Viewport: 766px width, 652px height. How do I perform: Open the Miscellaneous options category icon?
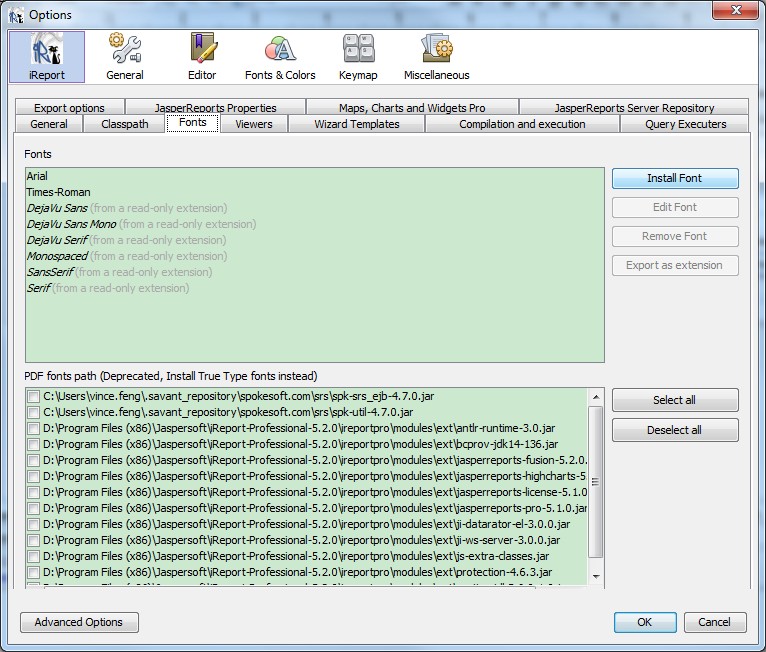coord(436,57)
